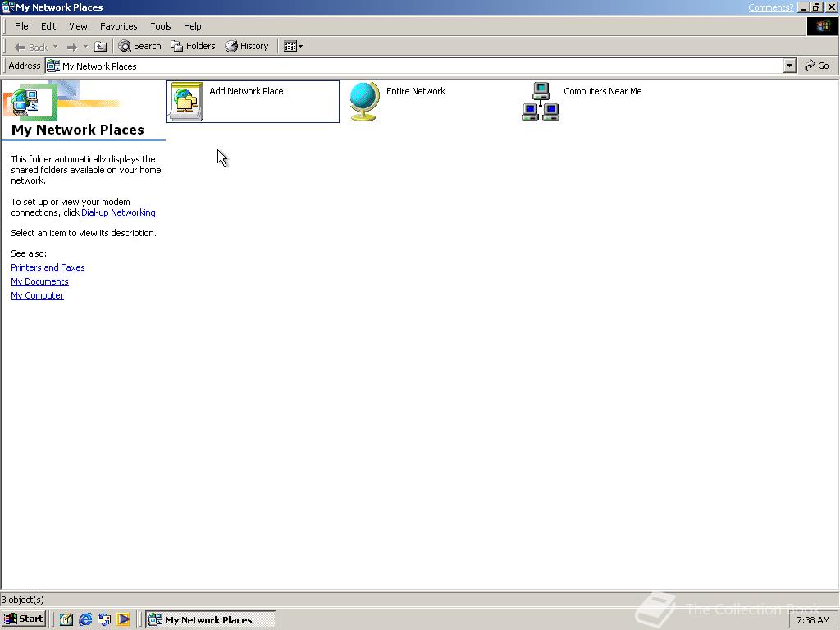The width and height of the screenshot is (840, 630).
Task: Open the My Documents link
Action: (x=39, y=281)
